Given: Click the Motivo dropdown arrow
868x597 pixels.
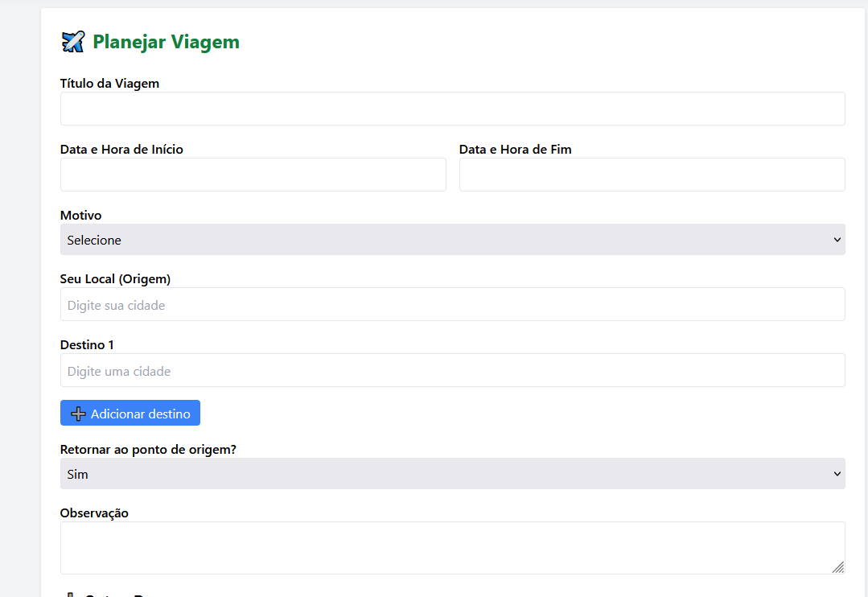Looking at the screenshot, I should pos(837,240).
